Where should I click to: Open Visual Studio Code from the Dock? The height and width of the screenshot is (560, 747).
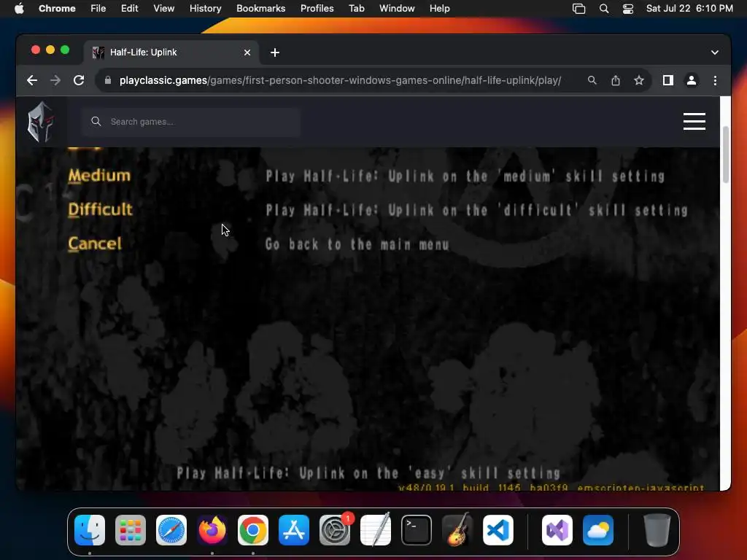[498, 530]
